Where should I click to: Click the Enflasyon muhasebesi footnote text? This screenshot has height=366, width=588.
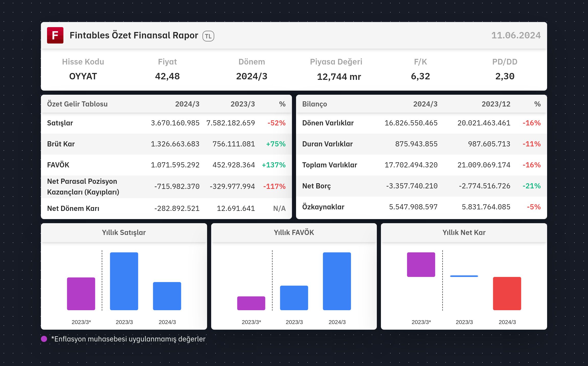tap(128, 339)
